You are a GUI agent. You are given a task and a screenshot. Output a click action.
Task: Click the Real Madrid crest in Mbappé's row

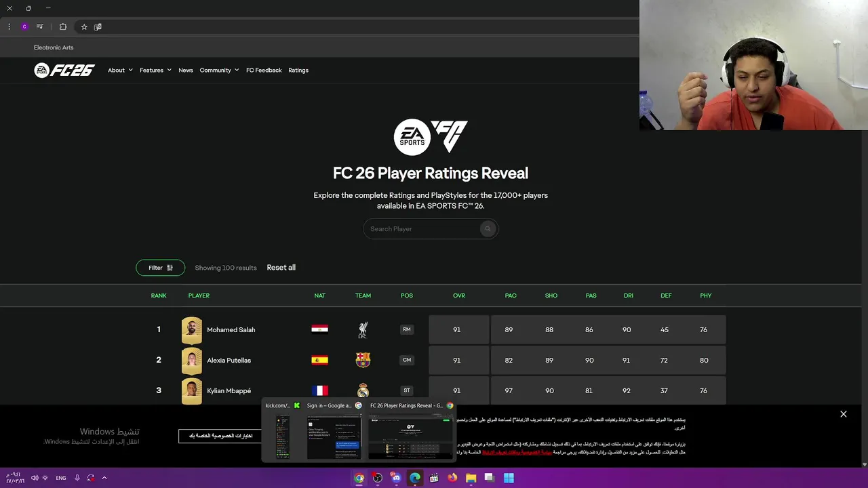363,390
